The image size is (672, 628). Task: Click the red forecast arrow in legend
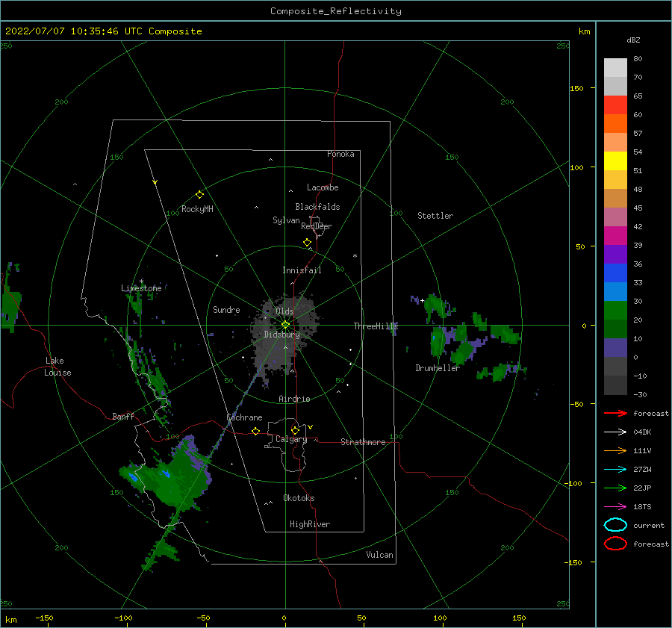pyautogui.click(x=615, y=413)
